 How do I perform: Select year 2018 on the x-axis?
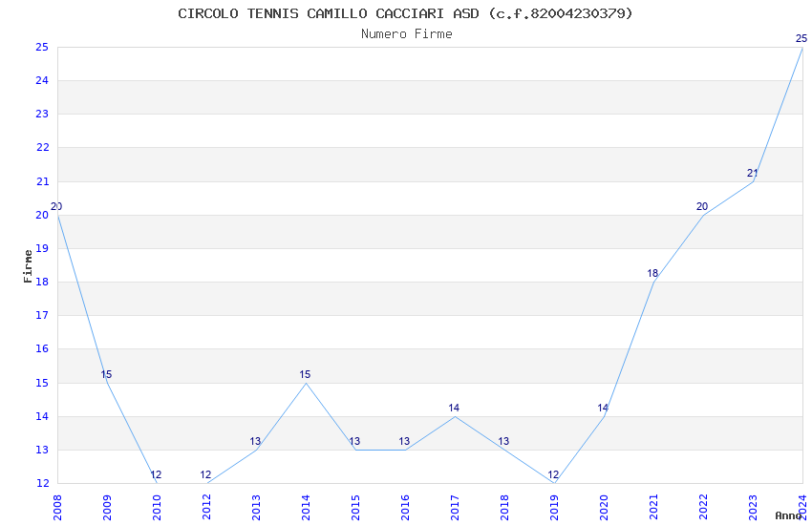click(x=505, y=507)
